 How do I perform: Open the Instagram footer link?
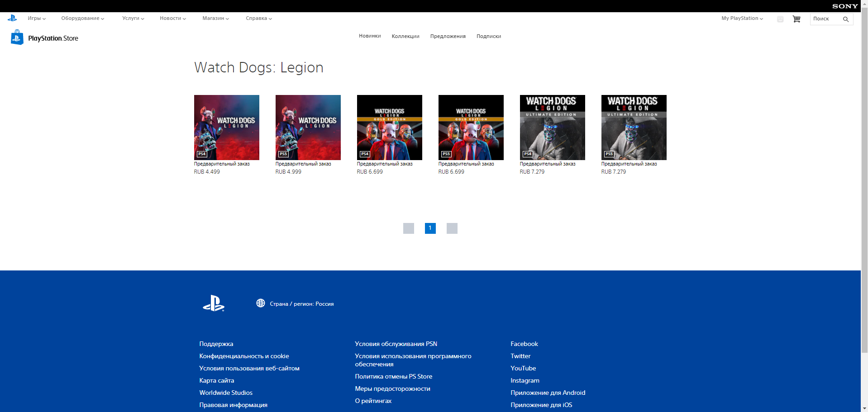525,381
